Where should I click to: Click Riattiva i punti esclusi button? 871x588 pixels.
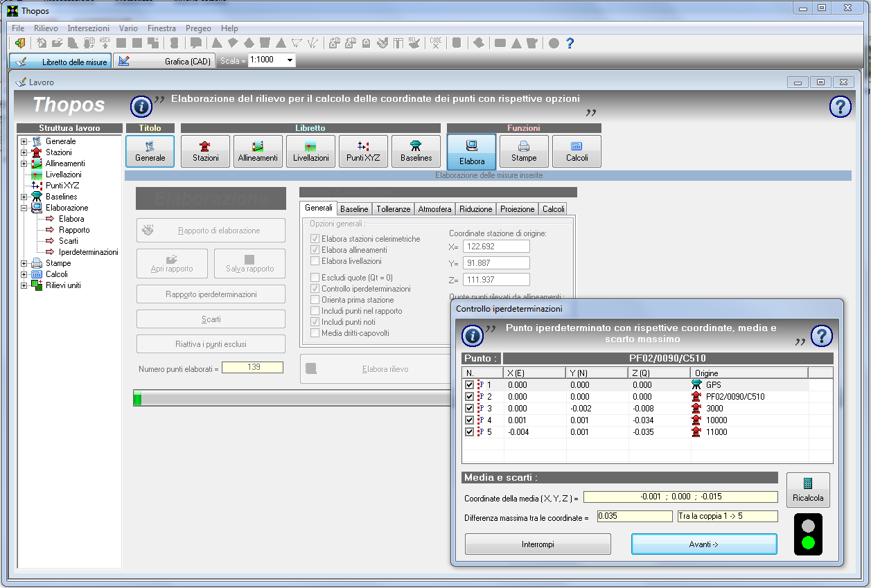click(211, 344)
